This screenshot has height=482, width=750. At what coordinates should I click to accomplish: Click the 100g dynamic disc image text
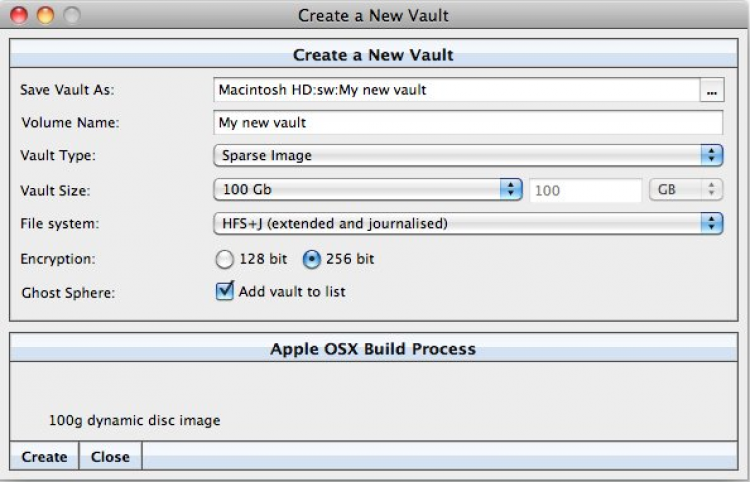134,420
